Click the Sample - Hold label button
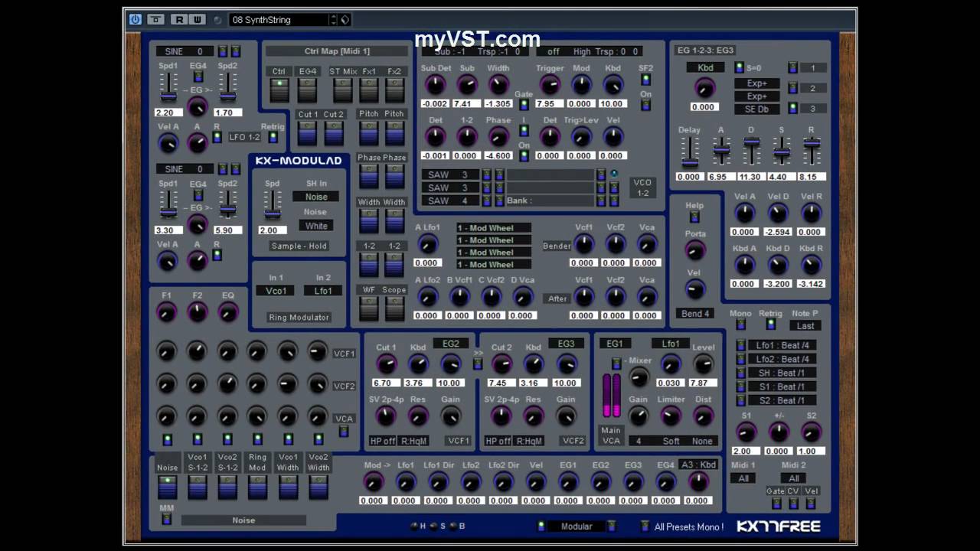Screen dimensions: 980x551 point(299,246)
